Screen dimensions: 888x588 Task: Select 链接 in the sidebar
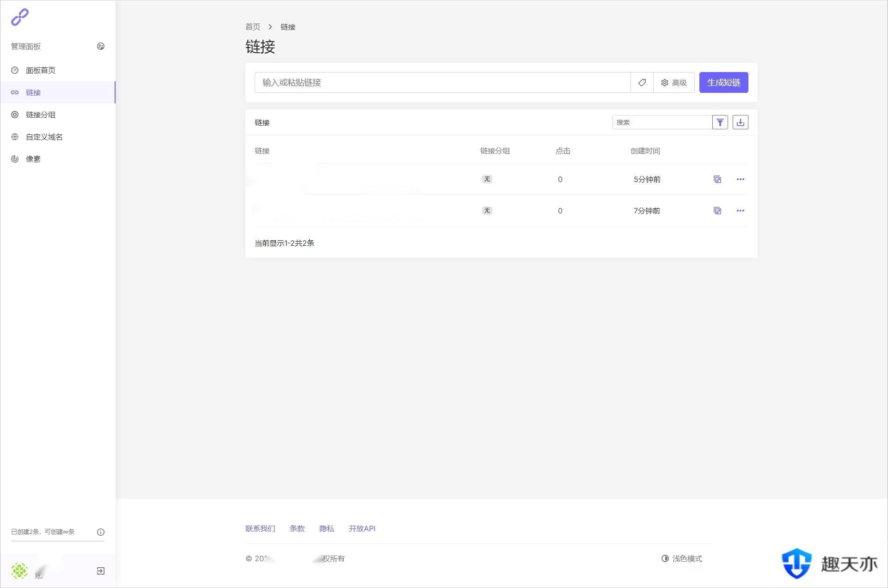tap(58, 92)
